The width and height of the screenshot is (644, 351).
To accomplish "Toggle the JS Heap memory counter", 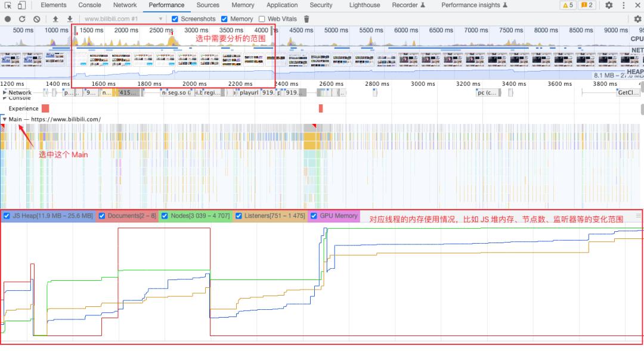I will [7, 216].
